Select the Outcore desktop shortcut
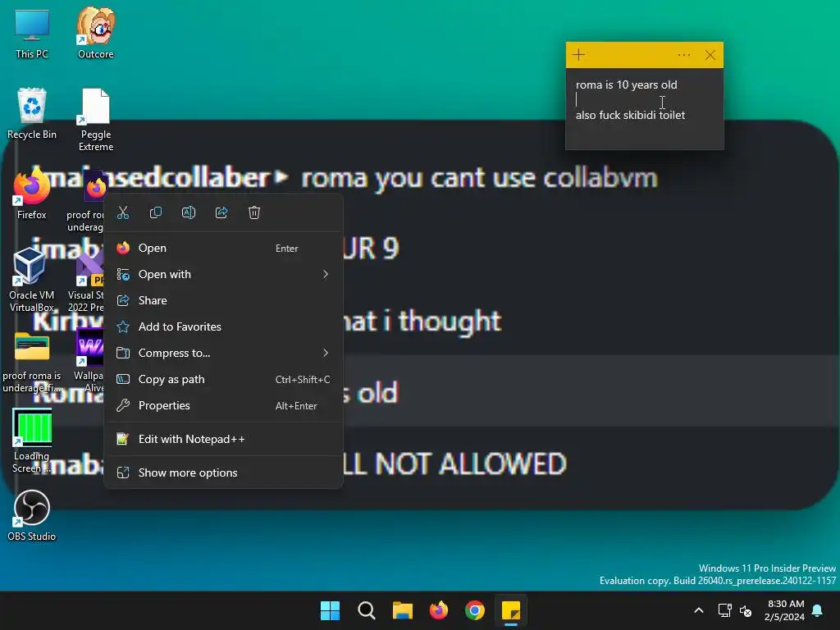The height and width of the screenshot is (630, 840). pyautogui.click(x=95, y=33)
